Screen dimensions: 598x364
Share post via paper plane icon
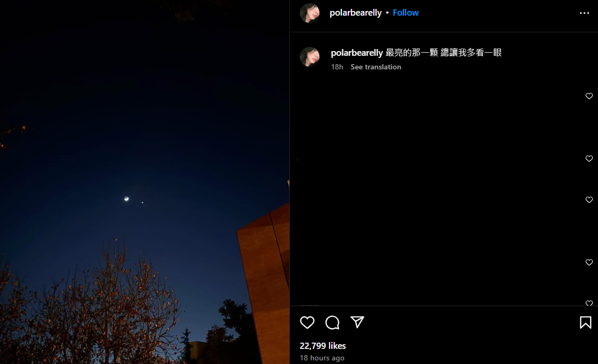357,322
